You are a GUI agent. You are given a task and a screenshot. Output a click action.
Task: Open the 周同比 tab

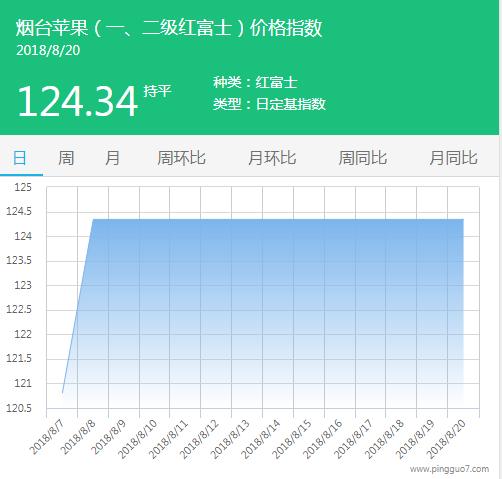tap(363, 158)
